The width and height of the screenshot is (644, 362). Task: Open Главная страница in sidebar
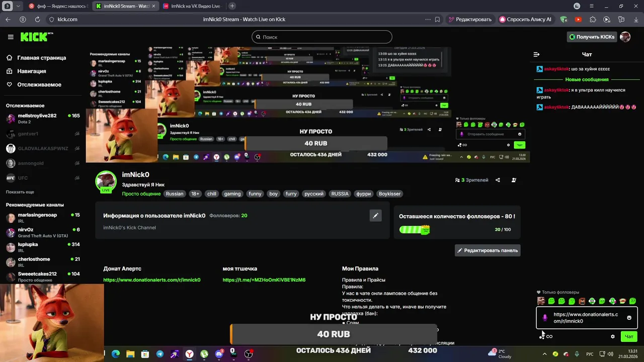coord(42,58)
